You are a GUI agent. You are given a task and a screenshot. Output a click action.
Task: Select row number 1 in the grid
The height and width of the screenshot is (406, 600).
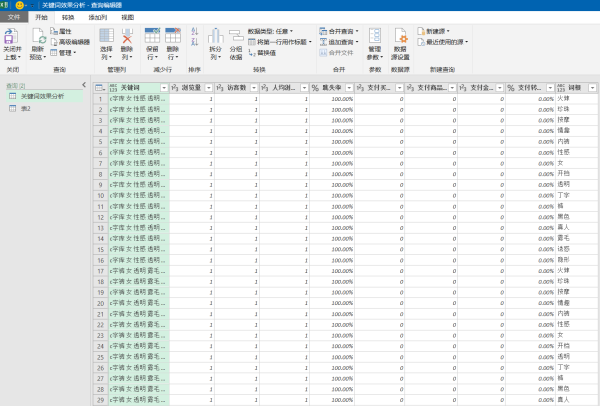click(101, 99)
